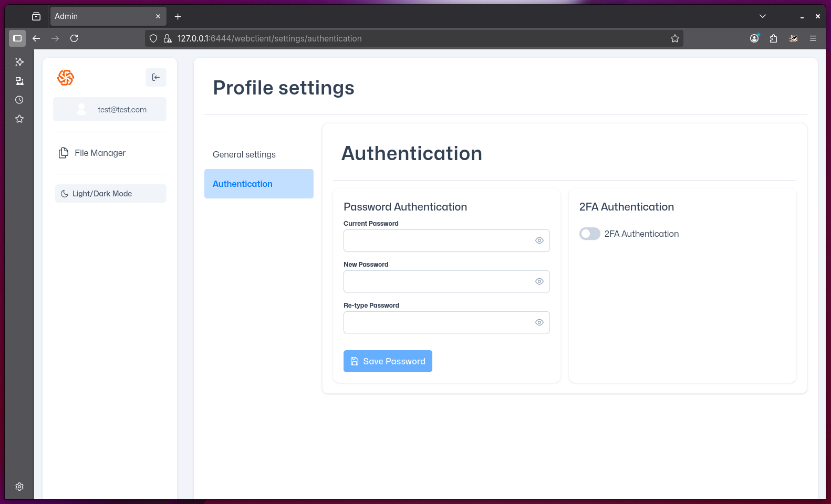Viewport: 831px width, 504px height.
Task: Open File Manager from the sidebar
Action: click(110, 153)
